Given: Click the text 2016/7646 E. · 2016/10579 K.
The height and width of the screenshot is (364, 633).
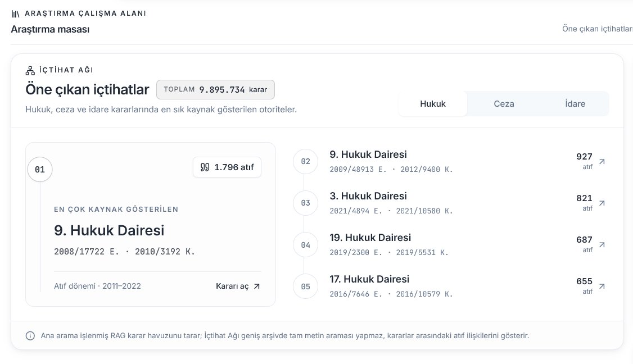Looking at the screenshot, I should 391,294.
